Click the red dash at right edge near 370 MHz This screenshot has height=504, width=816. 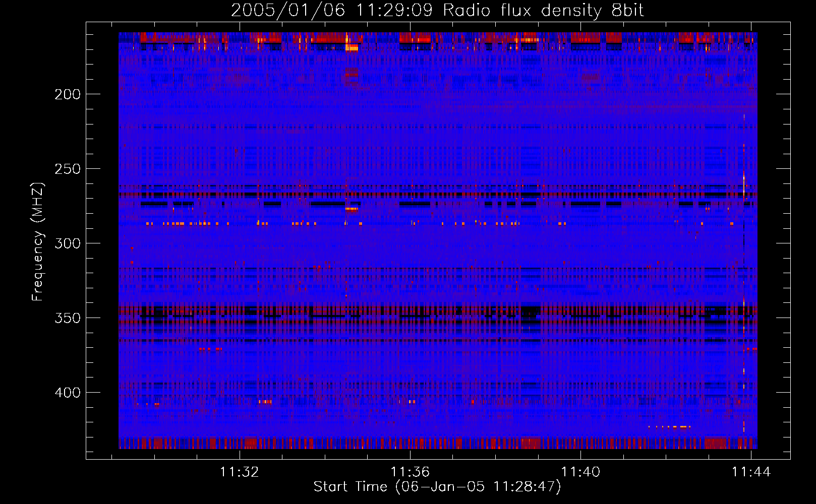tap(752, 348)
